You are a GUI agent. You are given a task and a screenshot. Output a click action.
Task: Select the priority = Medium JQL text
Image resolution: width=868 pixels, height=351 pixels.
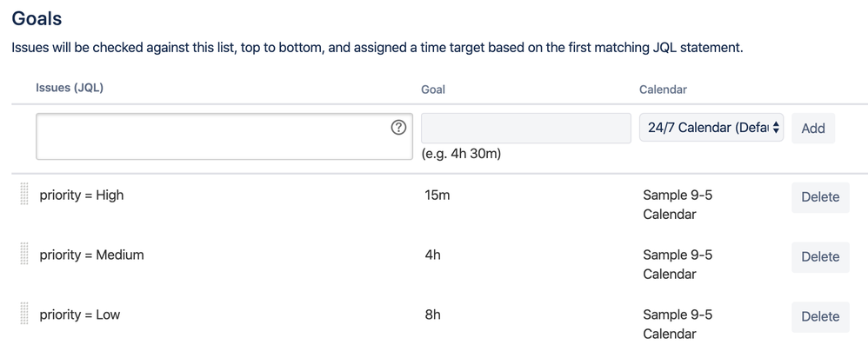[x=91, y=255]
